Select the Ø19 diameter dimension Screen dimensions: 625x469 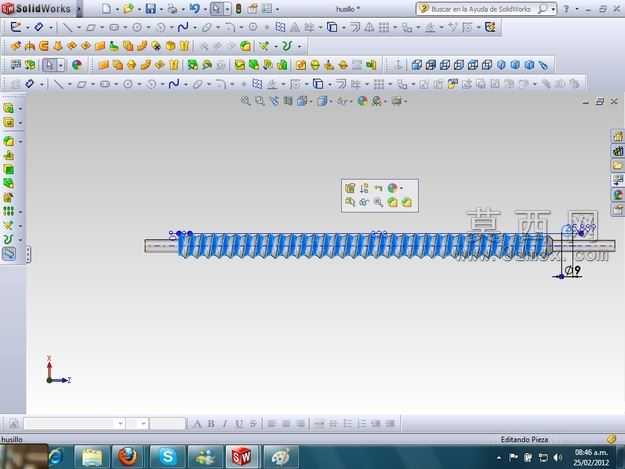point(573,270)
